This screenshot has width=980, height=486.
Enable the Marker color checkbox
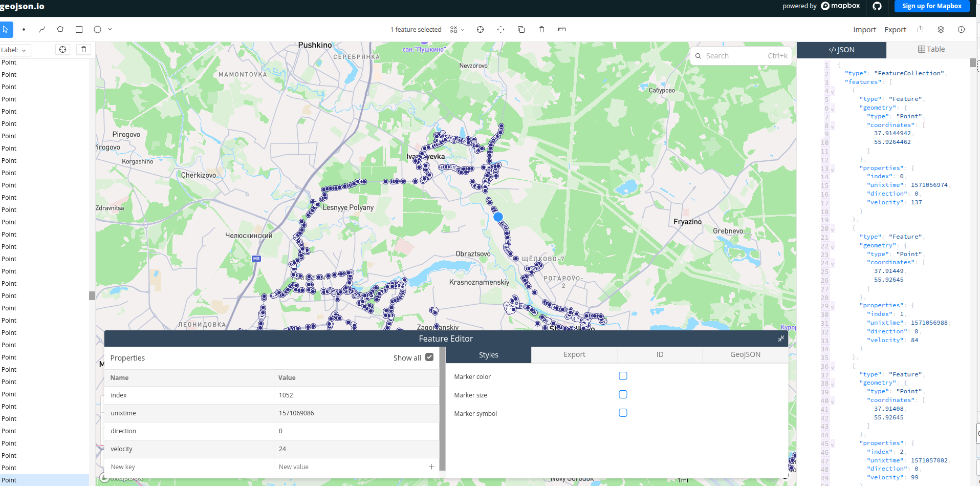(x=623, y=376)
